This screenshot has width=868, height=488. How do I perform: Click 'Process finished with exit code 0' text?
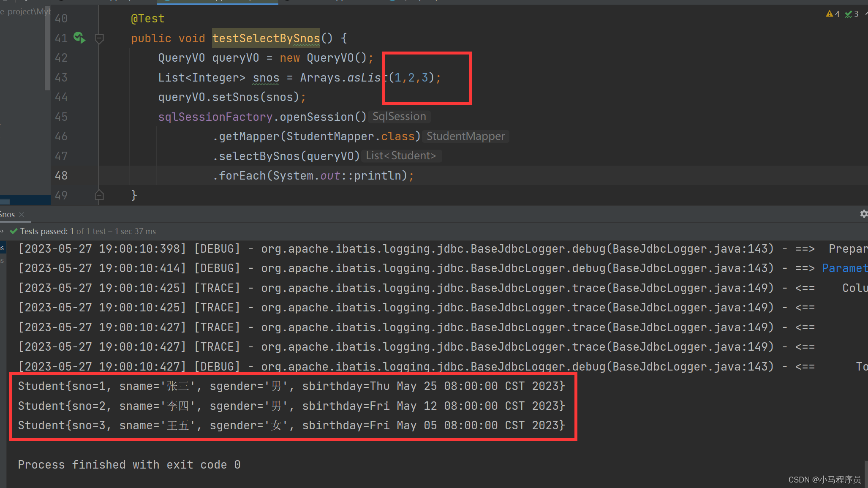(x=129, y=465)
